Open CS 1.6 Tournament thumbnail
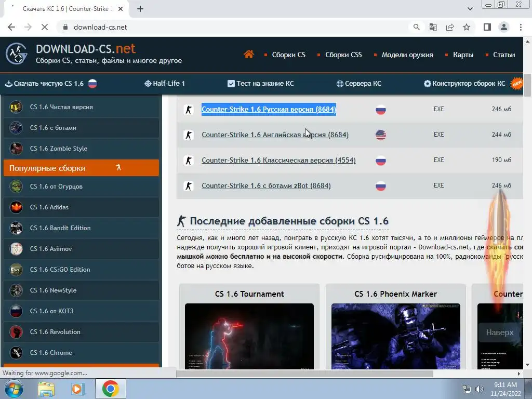The image size is (532, 399). 249,336
